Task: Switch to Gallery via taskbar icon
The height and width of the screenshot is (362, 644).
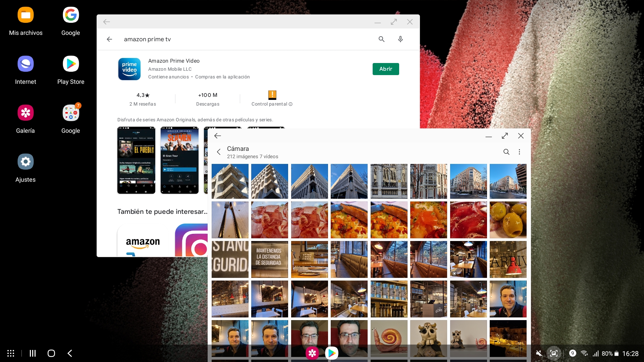Action: tap(312, 353)
